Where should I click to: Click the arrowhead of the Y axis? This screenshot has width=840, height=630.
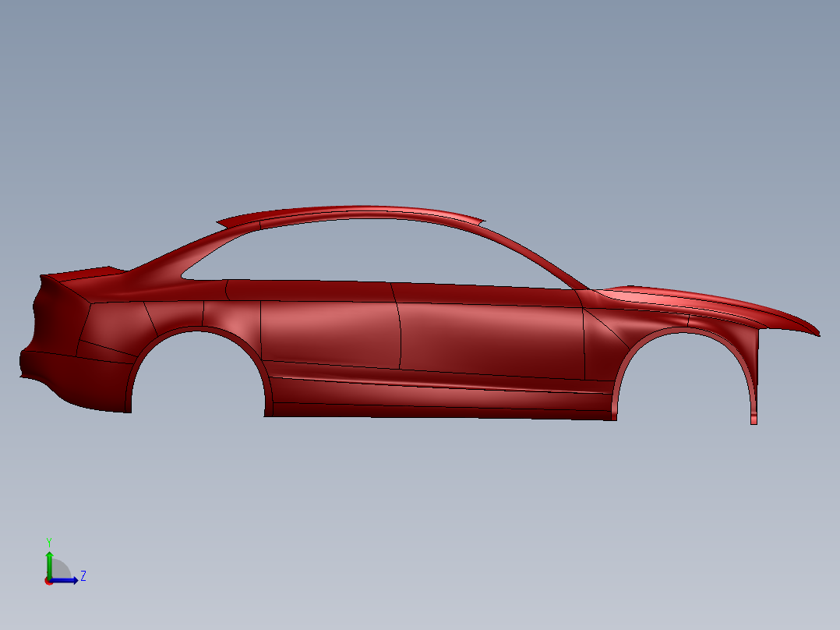[x=50, y=555]
